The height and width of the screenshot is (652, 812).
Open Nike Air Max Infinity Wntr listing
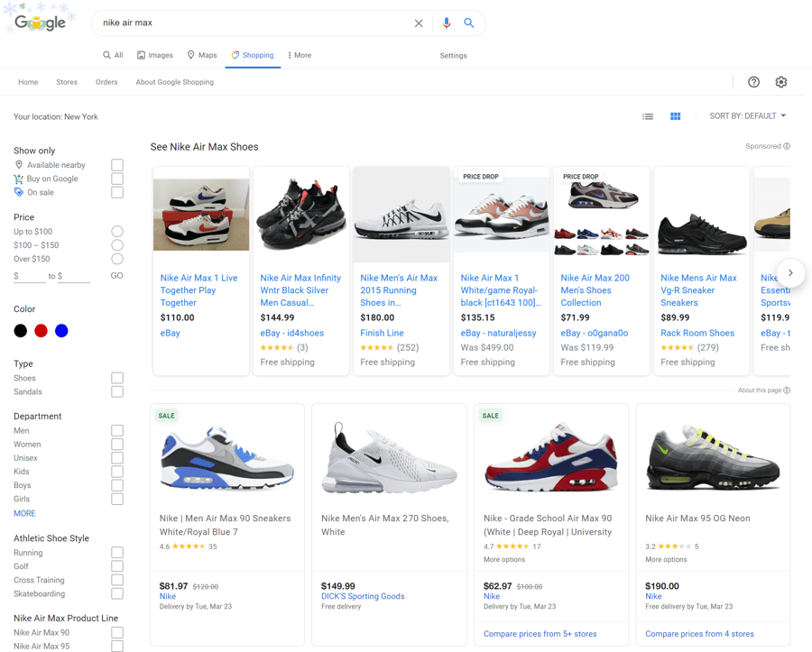click(300, 290)
